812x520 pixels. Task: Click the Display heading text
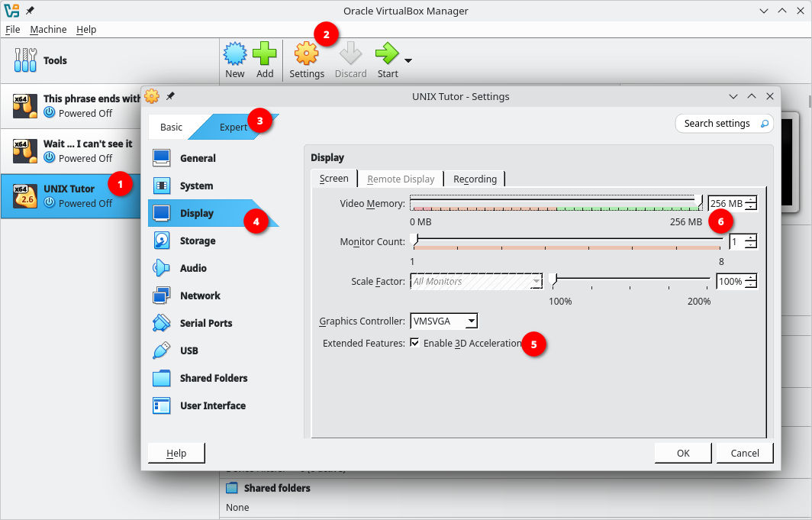point(327,157)
